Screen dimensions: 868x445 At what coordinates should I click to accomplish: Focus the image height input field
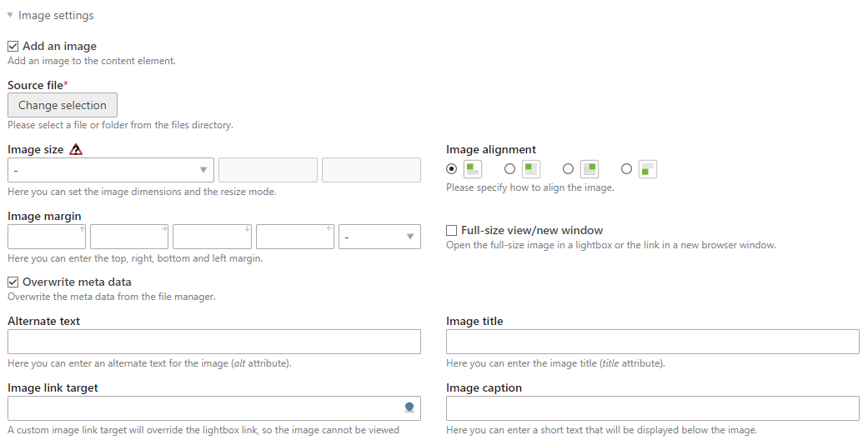tap(371, 170)
